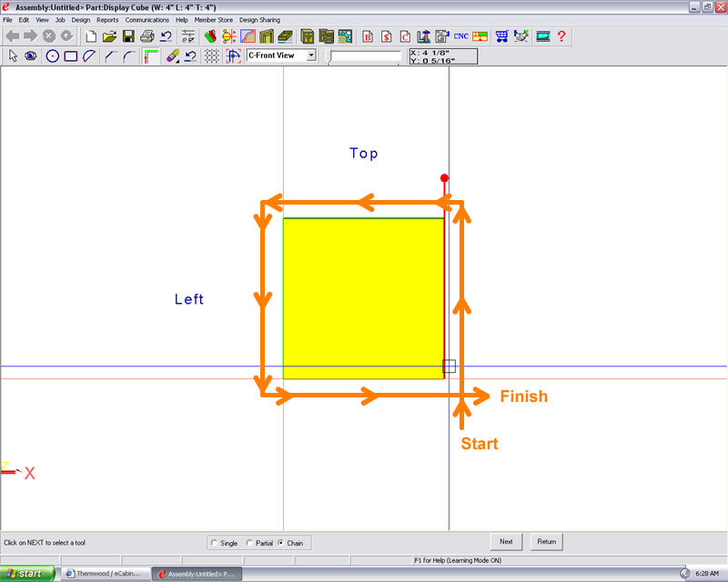Click the cabinet group assembly icon
728x582 pixels.
(x=327, y=36)
